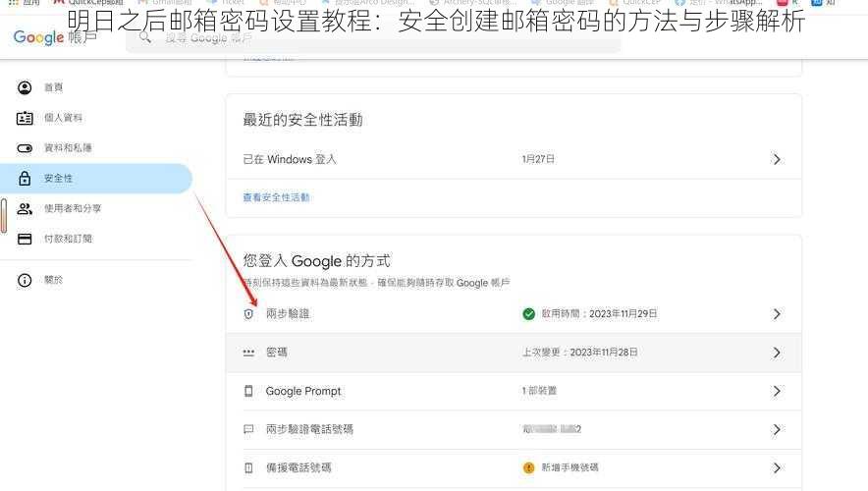Expand the 兩步驗證 row chevron
This screenshot has height=491, width=868.
(x=777, y=314)
